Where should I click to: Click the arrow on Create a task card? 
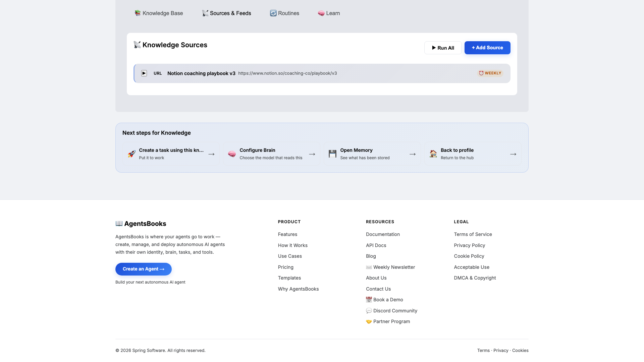point(211,154)
